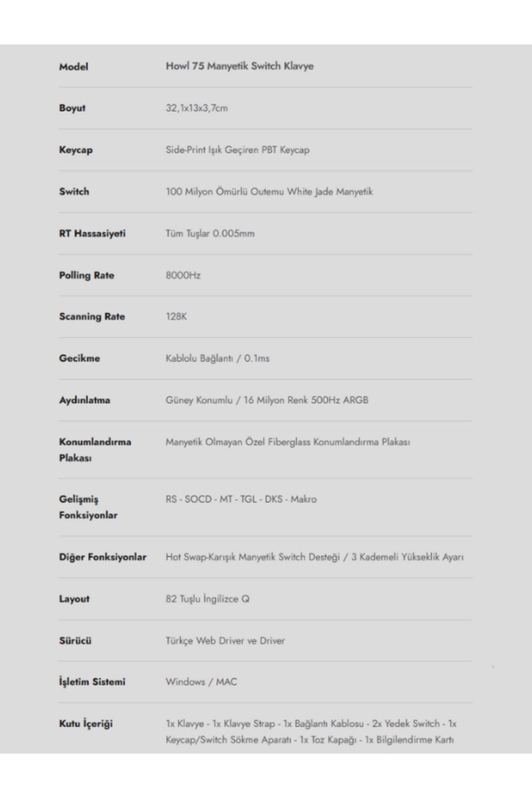Click the Boyut dimensions value 32,1x13x3,7cm
The image size is (532, 798).
click(196, 108)
